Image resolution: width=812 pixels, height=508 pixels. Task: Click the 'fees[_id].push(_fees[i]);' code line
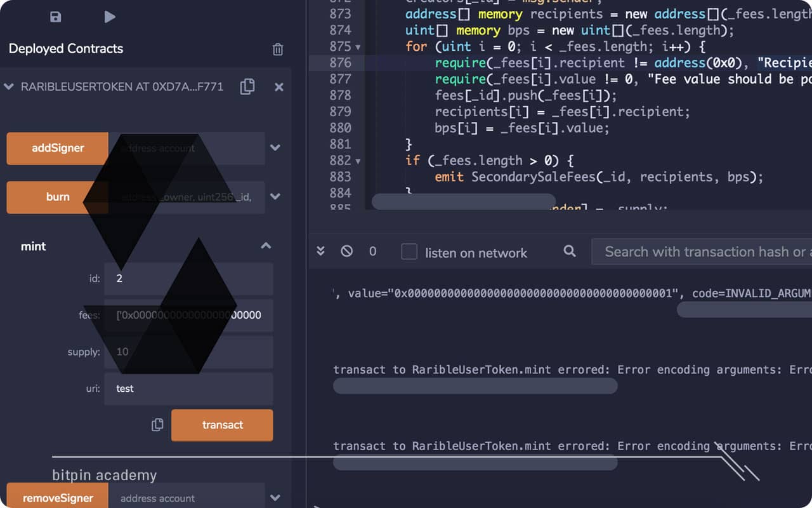(526, 95)
